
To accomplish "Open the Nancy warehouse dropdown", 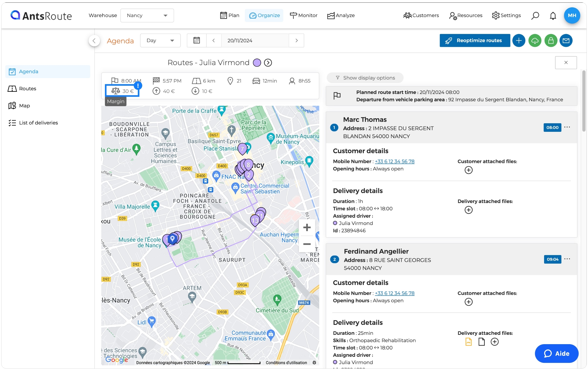I will [x=147, y=15].
